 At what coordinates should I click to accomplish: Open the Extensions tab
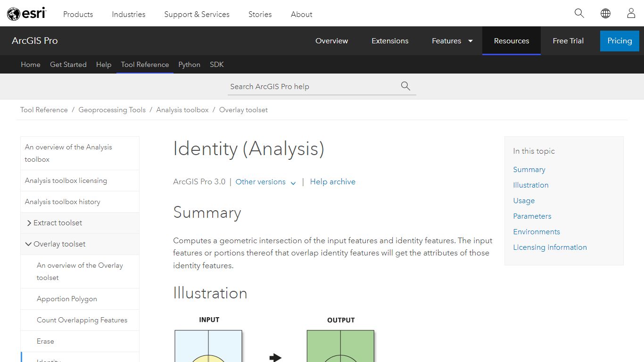(x=390, y=41)
